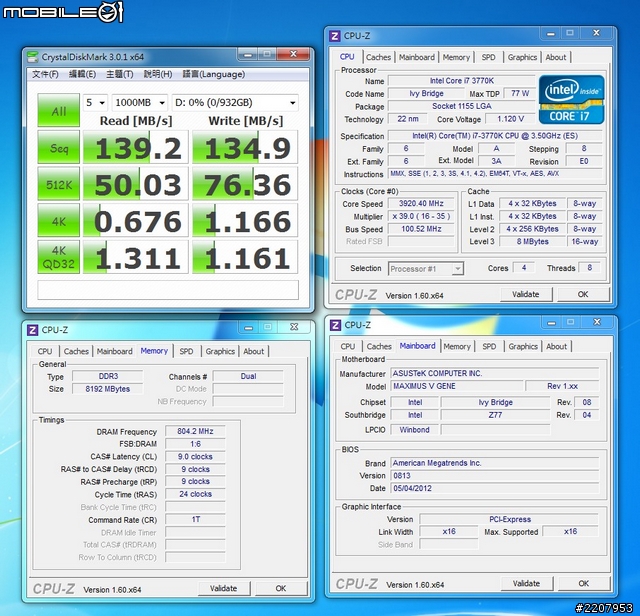This screenshot has width=640, height=616.
Task: Click the comment text field in CrystalDiskMark
Action: (x=168, y=290)
